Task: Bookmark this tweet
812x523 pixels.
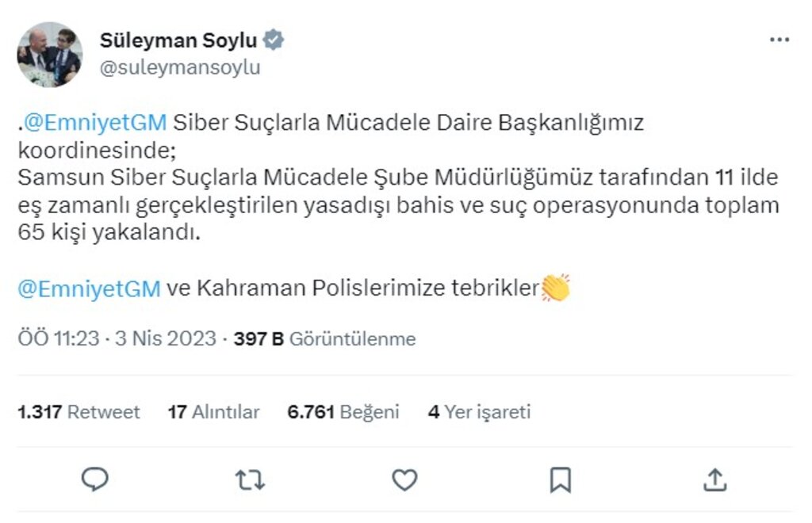Action: click(561, 479)
